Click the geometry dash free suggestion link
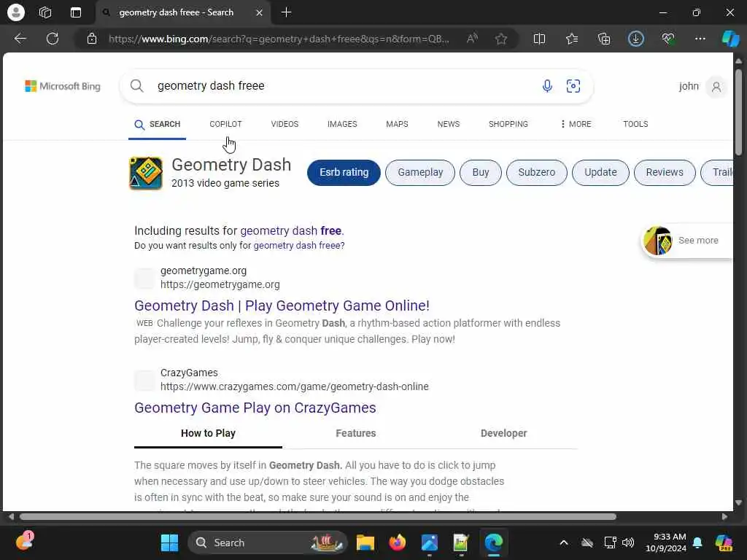This screenshot has height=560, width=747. click(290, 231)
